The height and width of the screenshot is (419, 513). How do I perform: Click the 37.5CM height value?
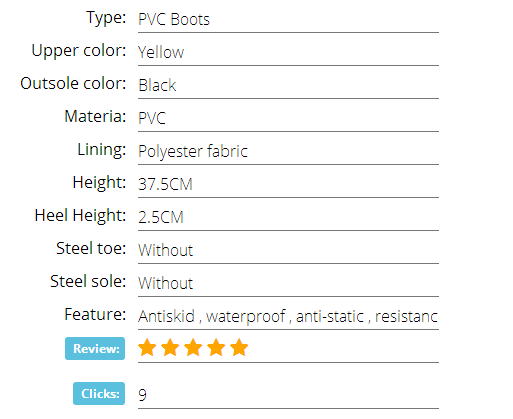click(165, 184)
